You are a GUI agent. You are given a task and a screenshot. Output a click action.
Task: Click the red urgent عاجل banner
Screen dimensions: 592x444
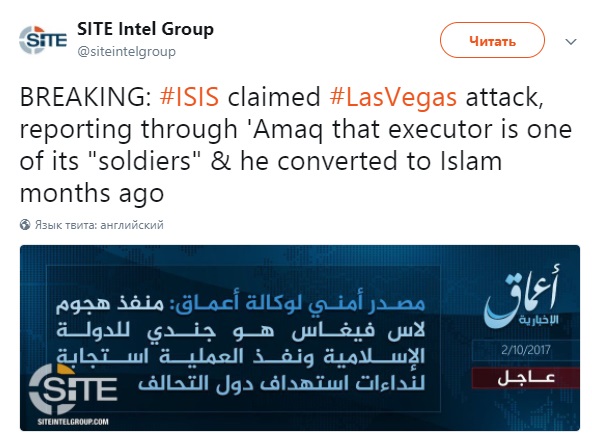526,378
